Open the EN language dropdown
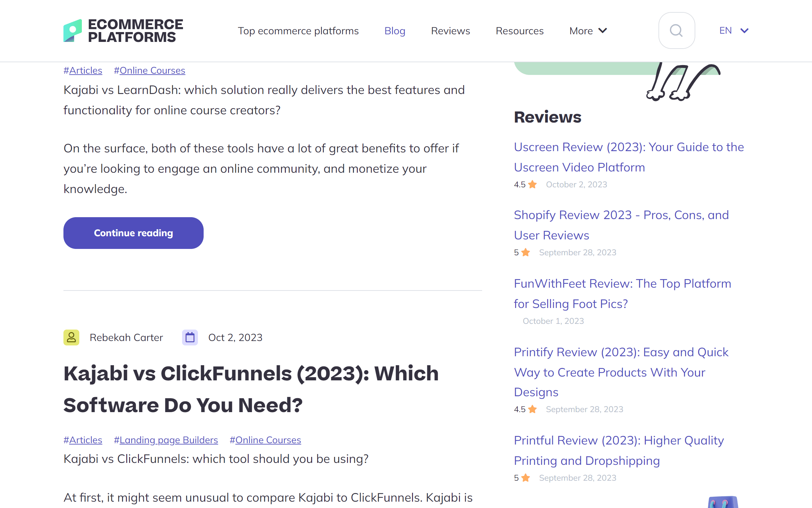Image resolution: width=812 pixels, height=508 pixels. click(734, 30)
